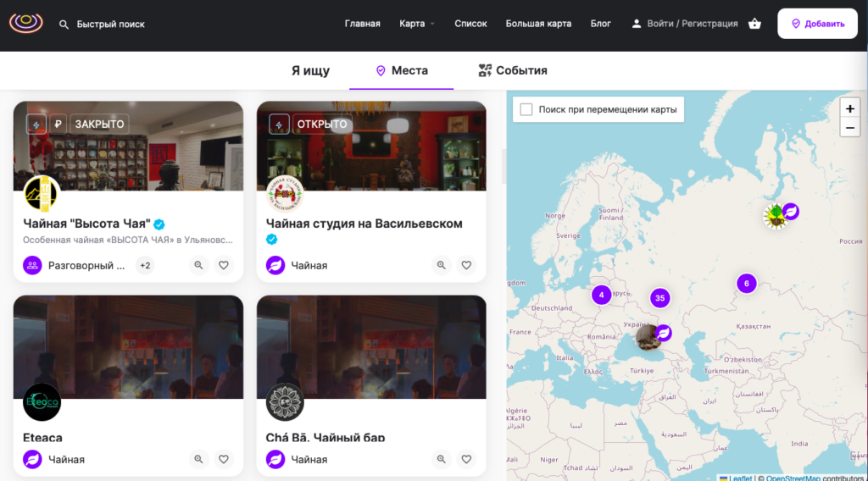This screenshot has height=481, width=868.
Task: Add Чайная студия на Васильевском to favorites
Action: [467, 265]
